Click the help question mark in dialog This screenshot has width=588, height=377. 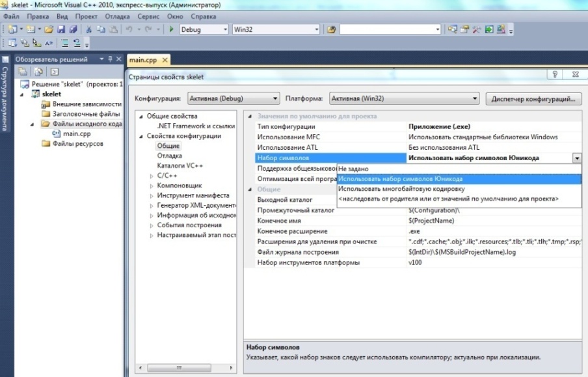click(x=556, y=76)
